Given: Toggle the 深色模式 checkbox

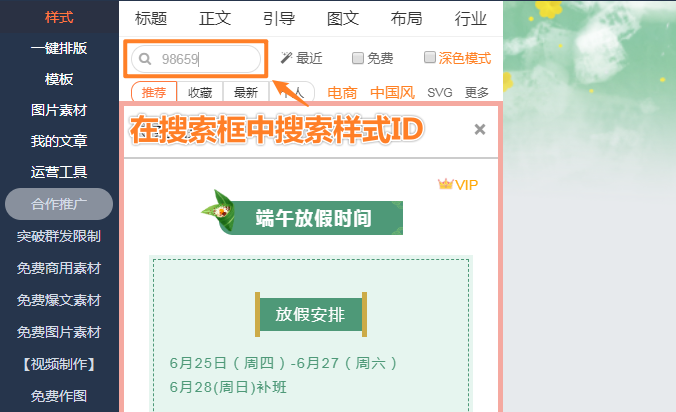Looking at the screenshot, I should tap(430, 57).
